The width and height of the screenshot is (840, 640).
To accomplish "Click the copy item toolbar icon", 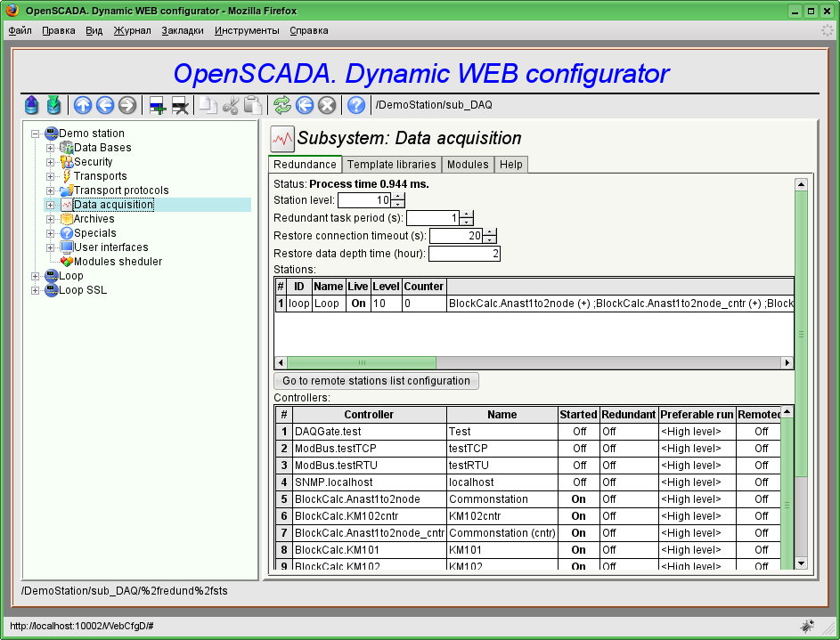I will [x=208, y=105].
